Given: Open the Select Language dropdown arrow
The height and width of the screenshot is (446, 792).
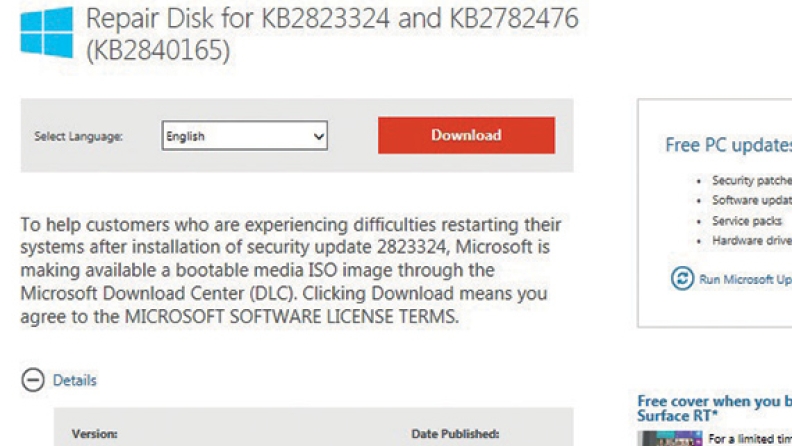Looking at the screenshot, I should [318, 136].
